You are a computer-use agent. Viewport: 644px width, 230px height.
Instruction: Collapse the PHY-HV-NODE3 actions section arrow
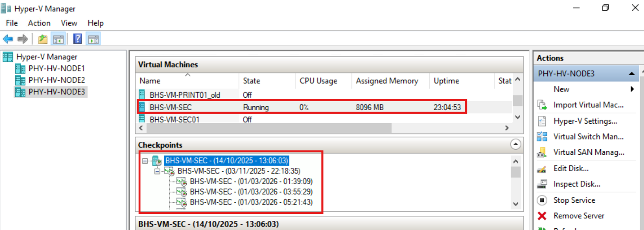[x=631, y=73]
